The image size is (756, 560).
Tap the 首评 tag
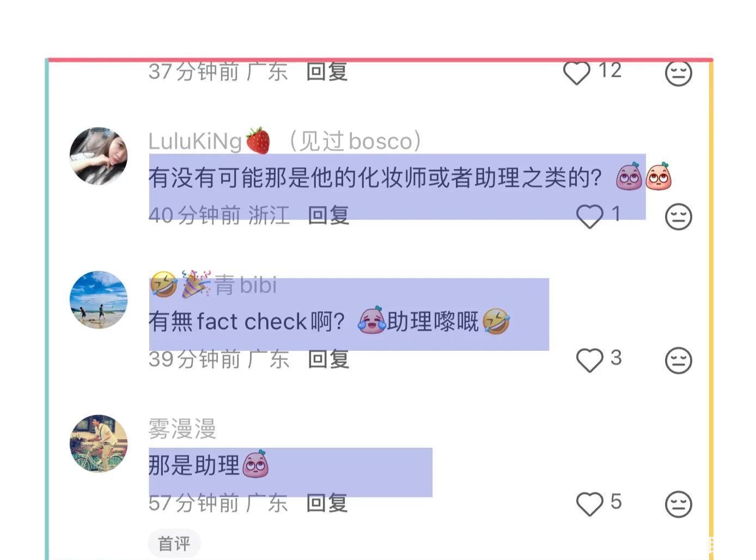coord(174,543)
